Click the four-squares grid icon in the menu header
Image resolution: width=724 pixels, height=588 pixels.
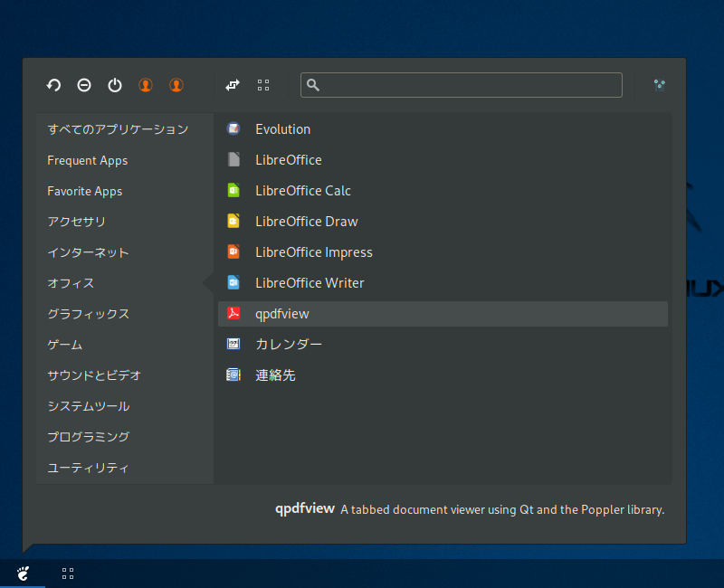pos(263,85)
